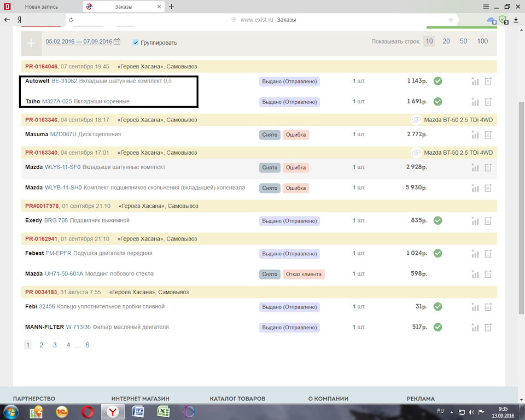Open order PR-0162941 link
525x420 pixels.
click(41, 238)
